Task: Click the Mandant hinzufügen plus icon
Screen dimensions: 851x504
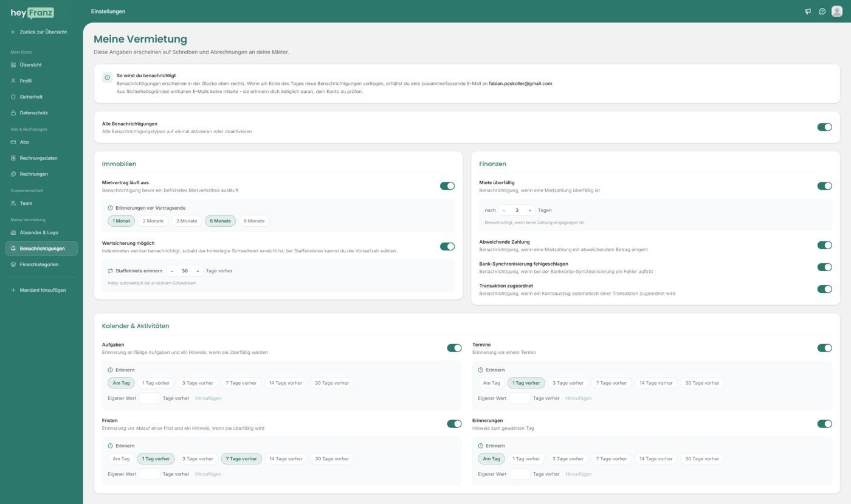Action: pos(13,290)
